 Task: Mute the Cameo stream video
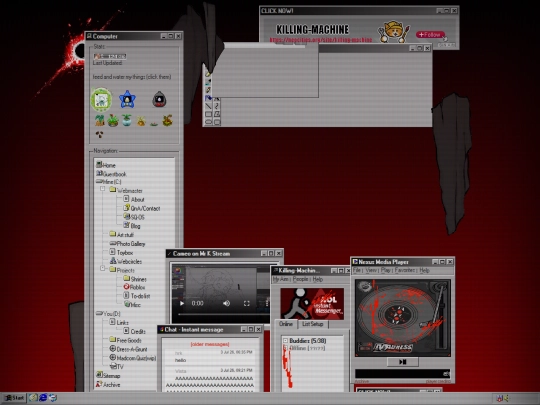[226, 303]
